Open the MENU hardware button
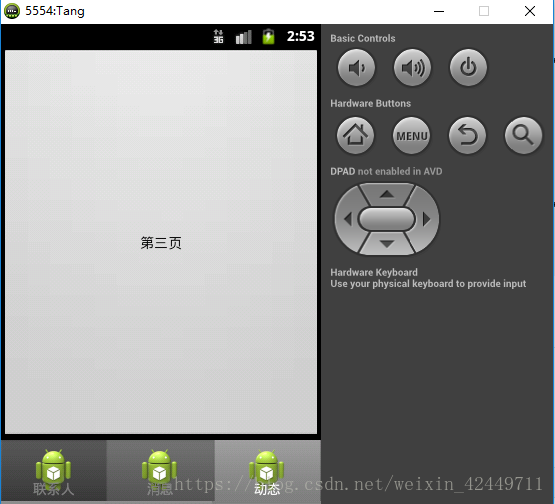555x504 pixels. pyautogui.click(x=411, y=136)
